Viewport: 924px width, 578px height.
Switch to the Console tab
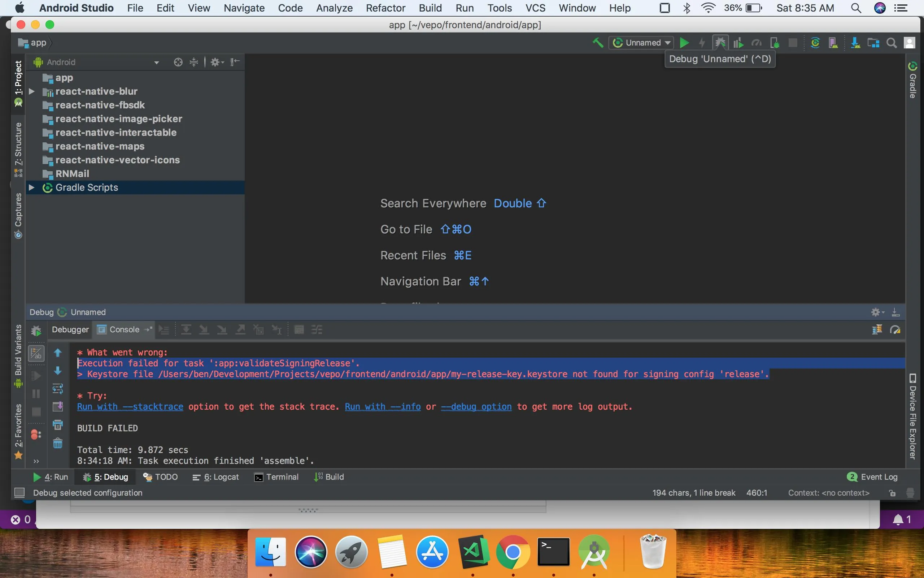pyautogui.click(x=124, y=329)
